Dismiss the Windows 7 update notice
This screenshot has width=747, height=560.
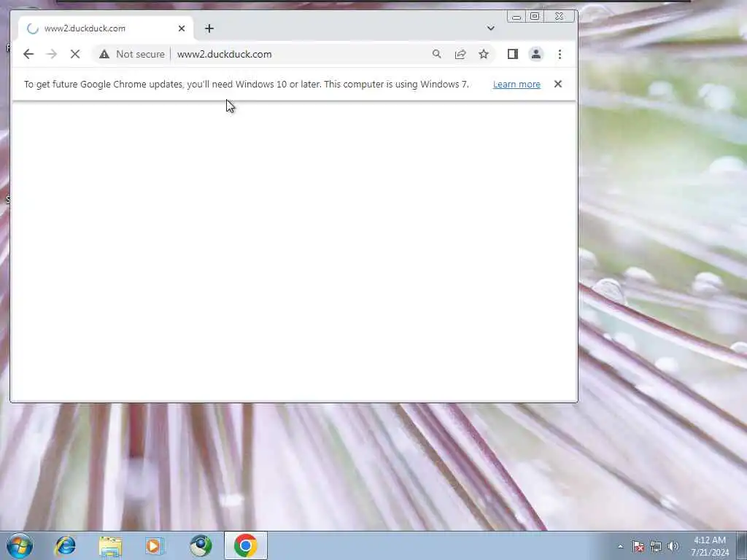click(558, 85)
